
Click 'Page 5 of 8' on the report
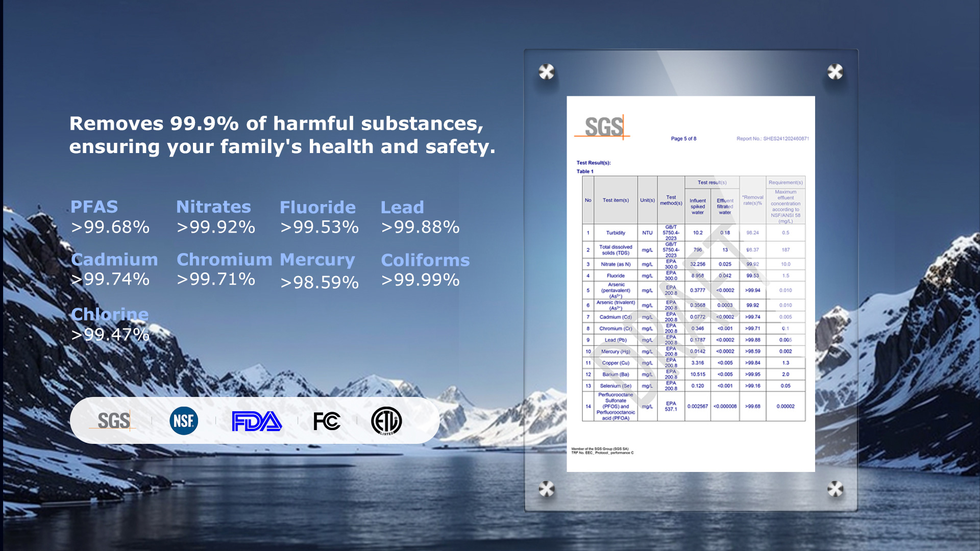click(683, 139)
